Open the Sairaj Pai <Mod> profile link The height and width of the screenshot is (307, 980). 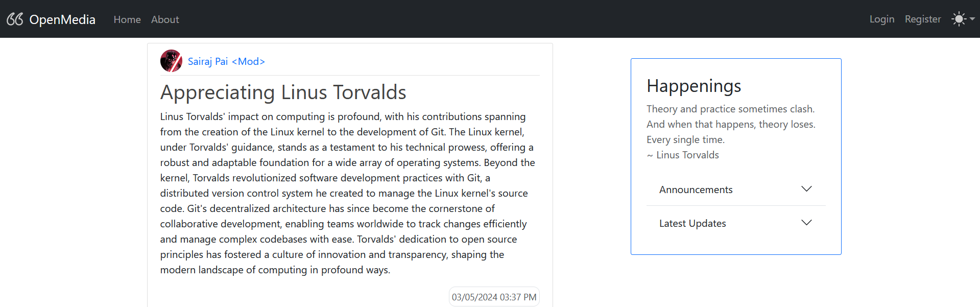click(226, 61)
